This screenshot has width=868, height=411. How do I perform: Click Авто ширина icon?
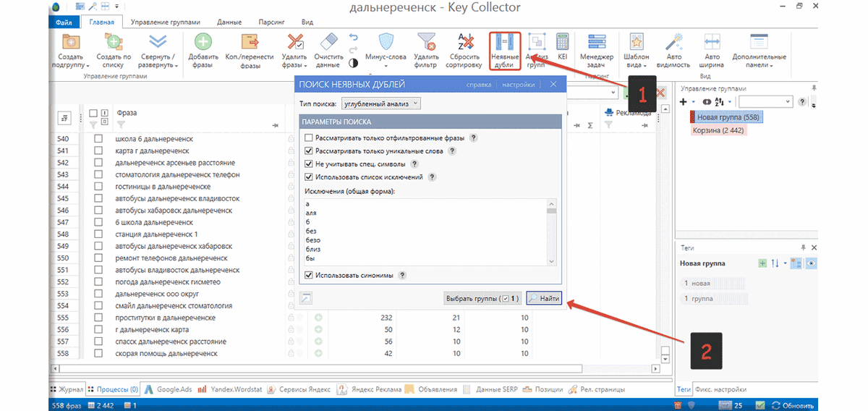pyautogui.click(x=712, y=42)
